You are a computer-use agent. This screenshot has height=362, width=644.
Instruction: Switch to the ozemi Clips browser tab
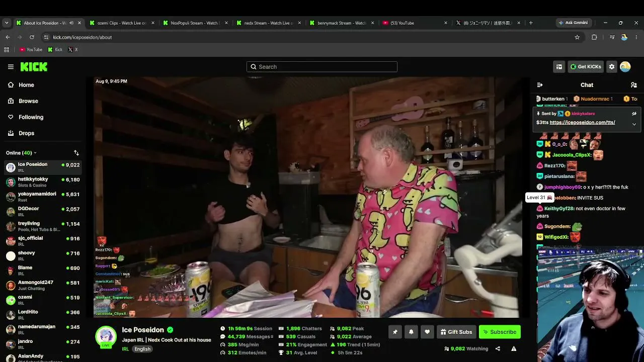pos(122,23)
